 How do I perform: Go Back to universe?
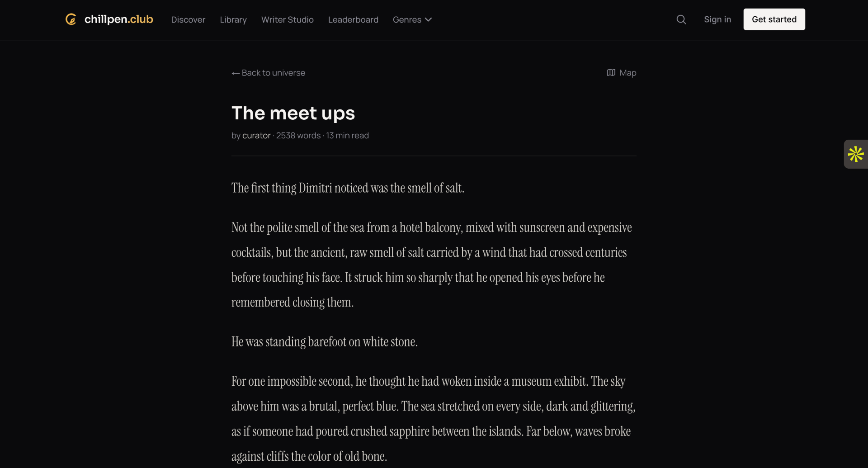click(268, 73)
